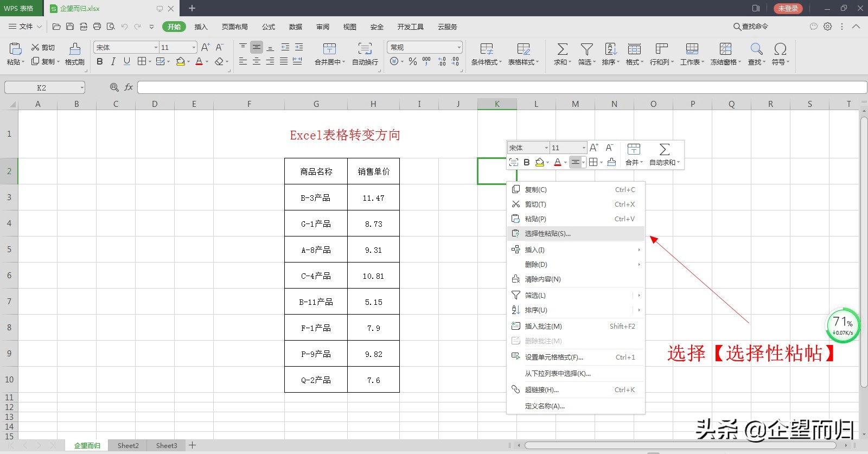The width and height of the screenshot is (868, 454).
Task: Click the vertical scrollbar on the right
Action: click(864, 252)
